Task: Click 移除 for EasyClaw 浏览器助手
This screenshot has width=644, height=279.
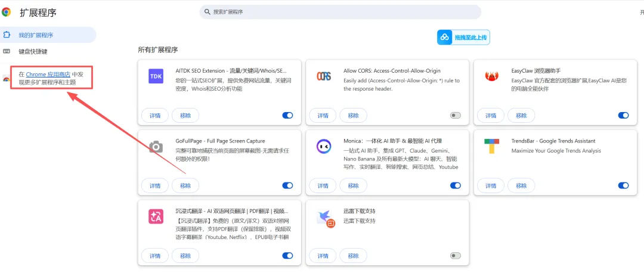Action: pyautogui.click(x=521, y=116)
